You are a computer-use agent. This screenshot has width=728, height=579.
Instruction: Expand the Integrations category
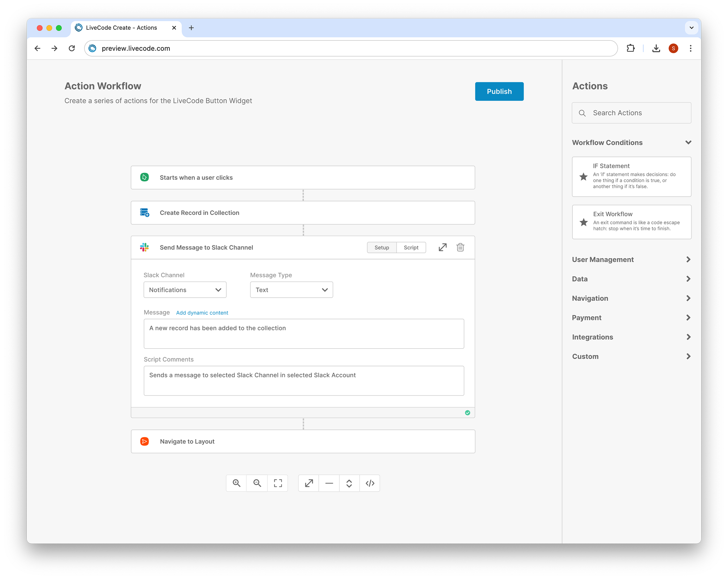tap(688, 337)
